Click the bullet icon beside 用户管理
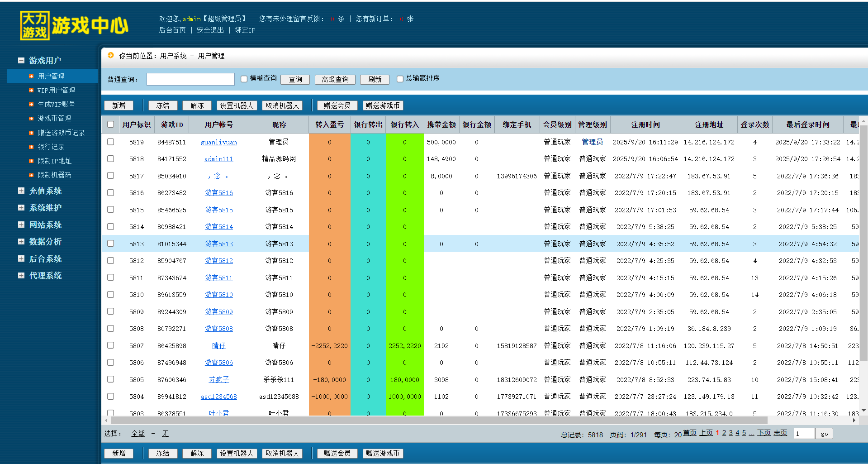The image size is (868, 464). coord(31,77)
